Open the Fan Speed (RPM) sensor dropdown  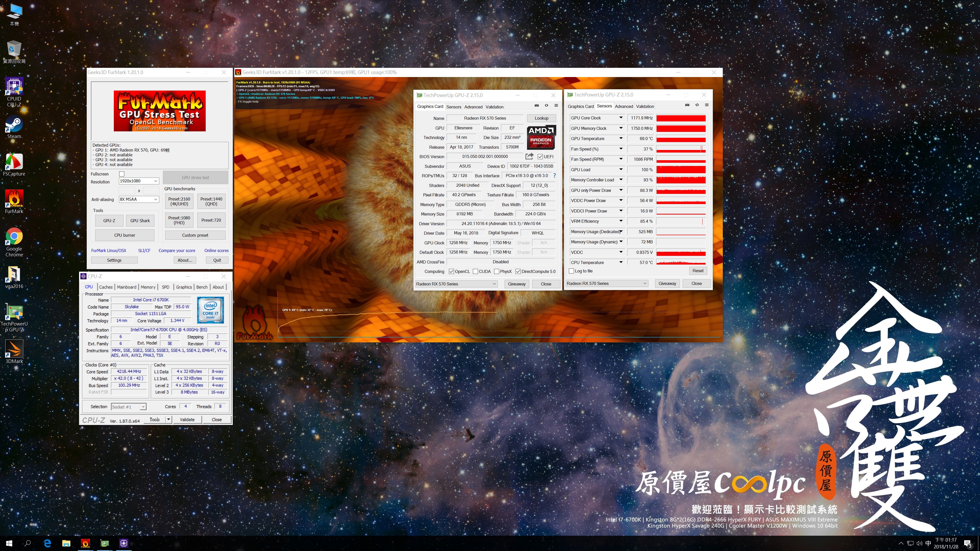[x=621, y=159]
